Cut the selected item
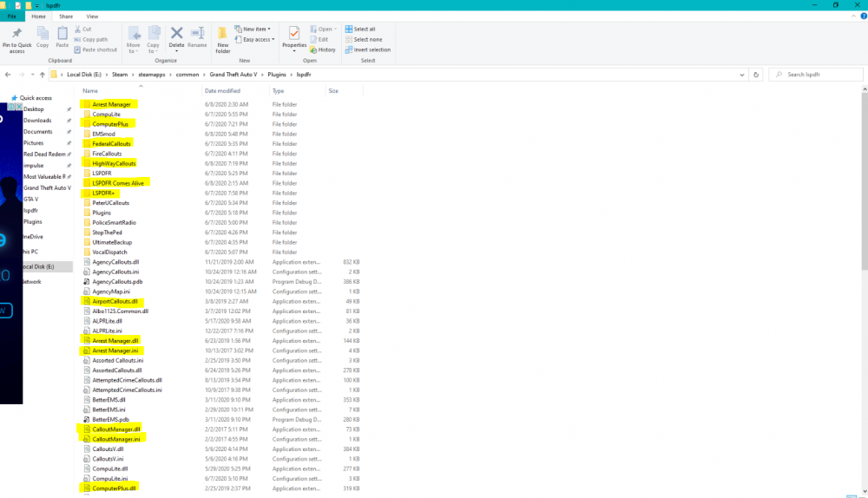Image resolution: width=868 pixels, height=498 pixels. click(x=83, y=29)
